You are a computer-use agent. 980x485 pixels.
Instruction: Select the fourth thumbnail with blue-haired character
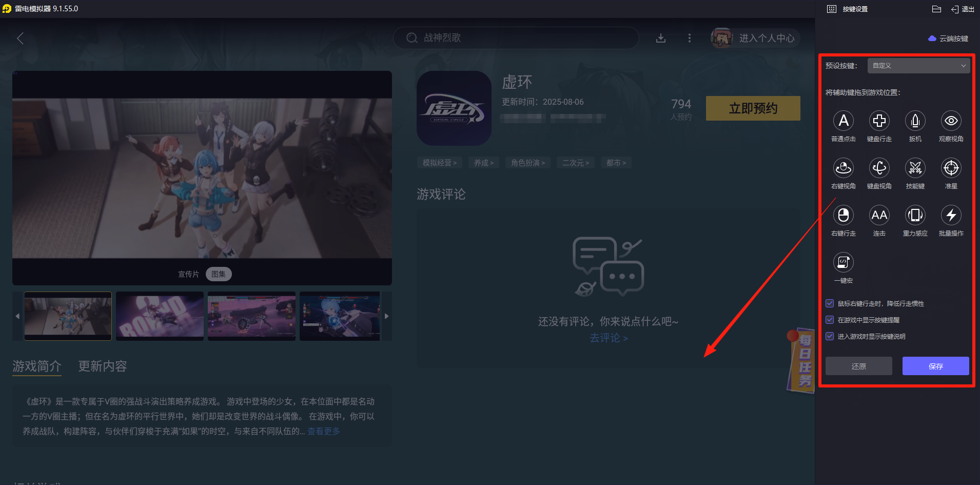340,316
